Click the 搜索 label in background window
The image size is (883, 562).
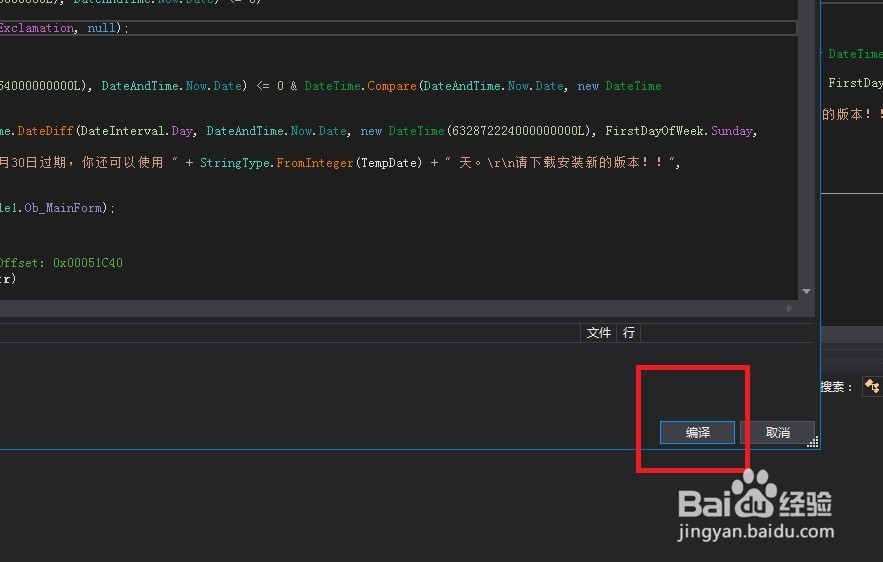click(832, 387)
